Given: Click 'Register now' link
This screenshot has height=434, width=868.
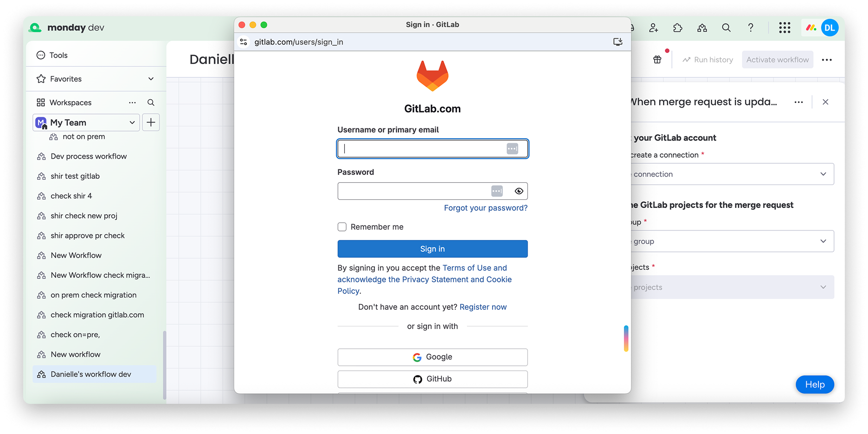Looking at the screenshot, I should (x=483, y=307).
